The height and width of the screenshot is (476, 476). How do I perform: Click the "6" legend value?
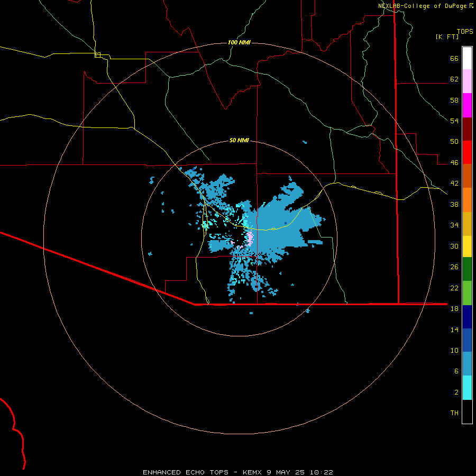pos(456,371)
